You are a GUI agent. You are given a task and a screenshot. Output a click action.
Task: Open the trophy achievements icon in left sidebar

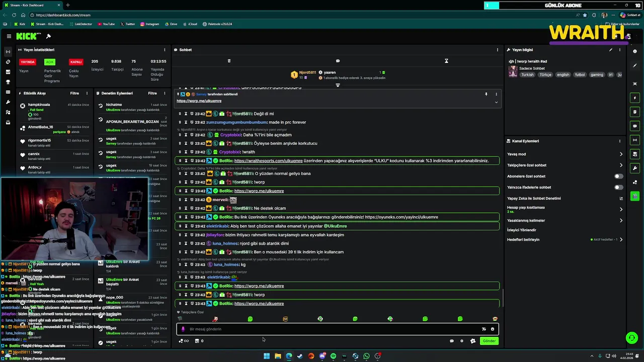click(8, 82)
